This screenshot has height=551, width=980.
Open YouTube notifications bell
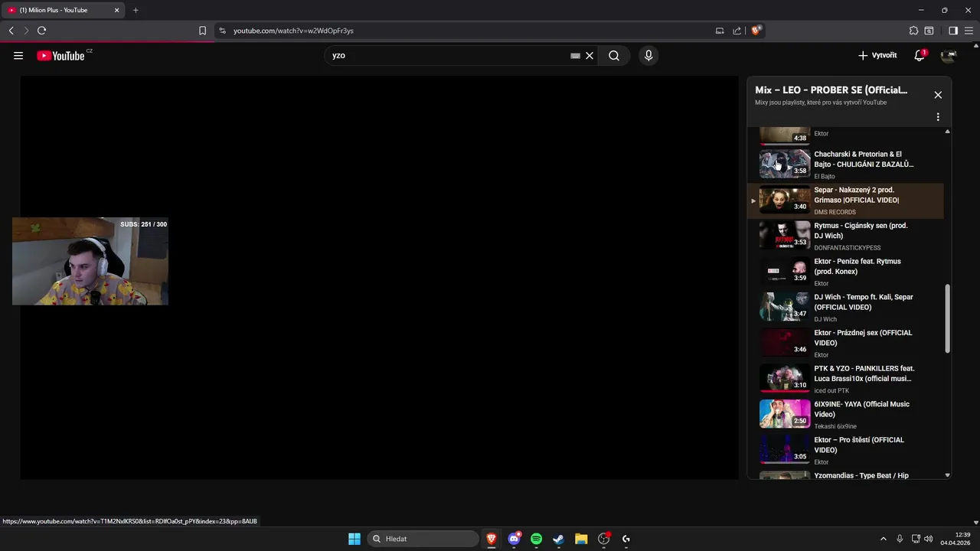click(x=920, y=56)
